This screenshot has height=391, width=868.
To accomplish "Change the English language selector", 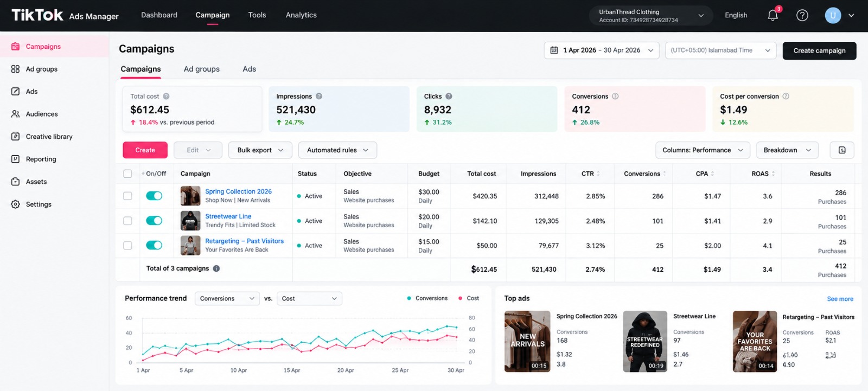I will click(736, 15).
